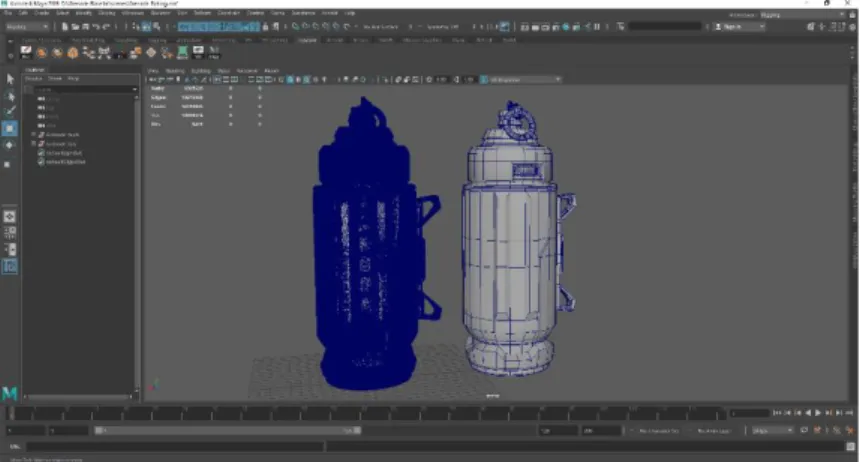Open the Edit menu
860x462 pixels.
pyautogui.click(x=24, y=13)
